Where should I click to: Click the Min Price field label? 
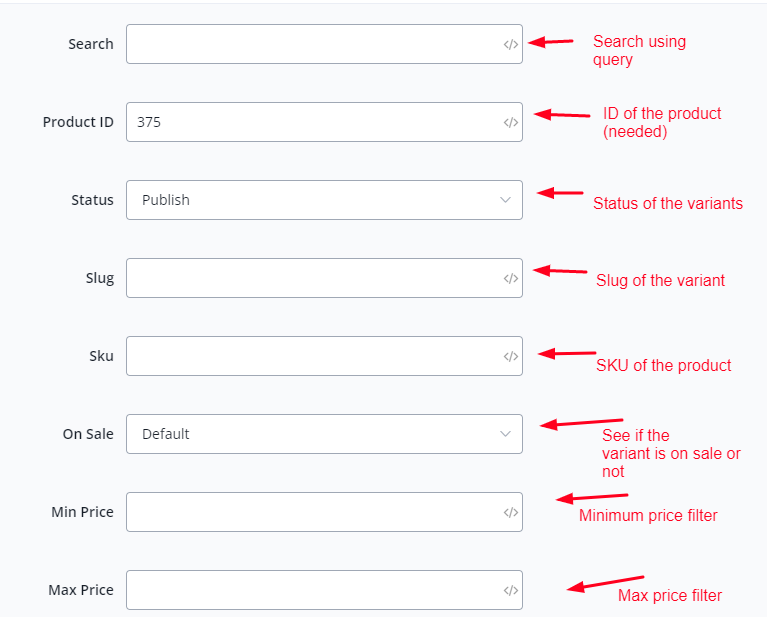click(x=82, y=512)
